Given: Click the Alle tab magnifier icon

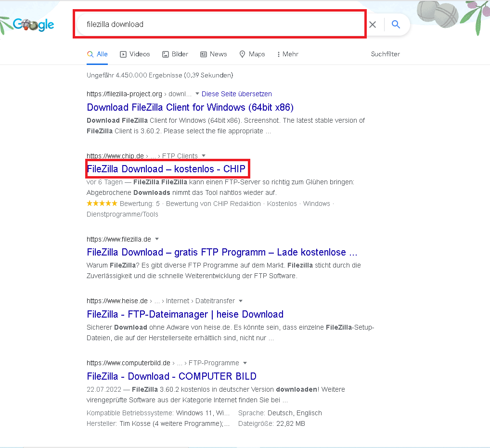Looking at the screenshot, I should coord(90,54).
